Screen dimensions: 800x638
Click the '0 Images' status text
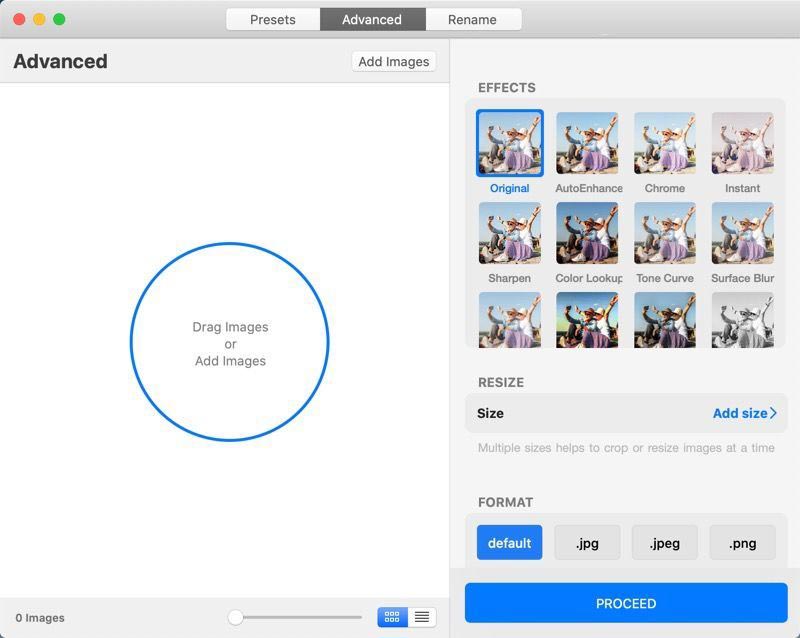tap(40, 618)
